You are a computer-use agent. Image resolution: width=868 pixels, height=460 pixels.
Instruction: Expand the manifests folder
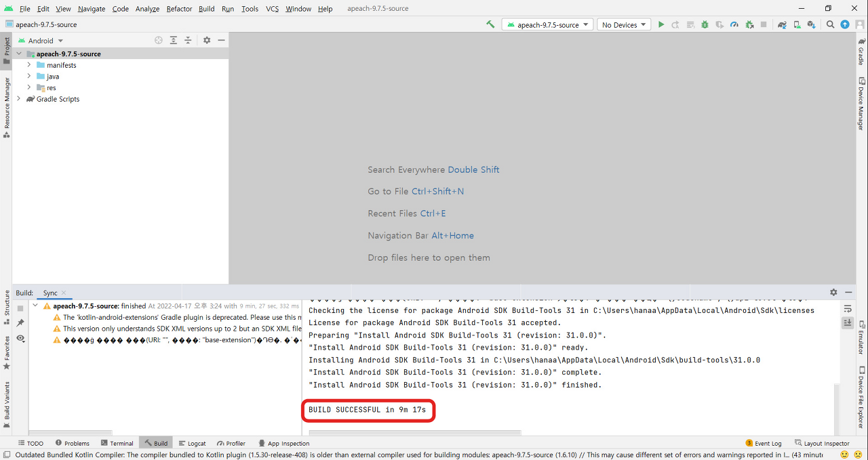pos(29,65)
